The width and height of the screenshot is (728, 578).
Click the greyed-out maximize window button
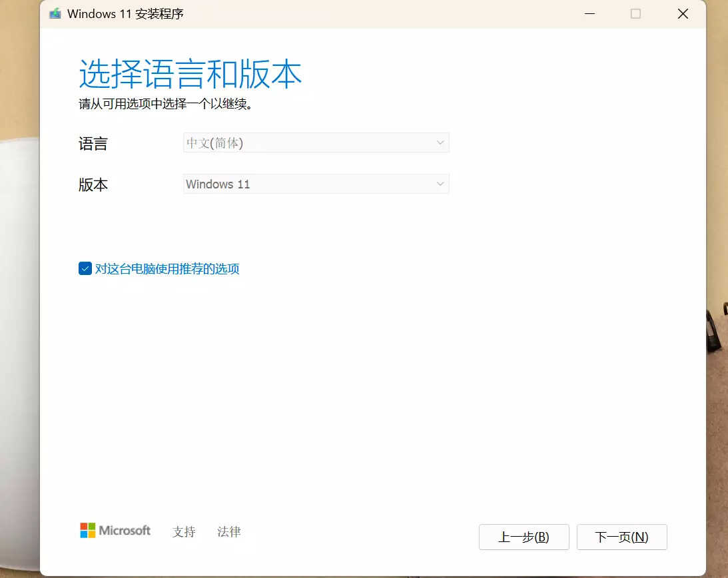point(635,13)
